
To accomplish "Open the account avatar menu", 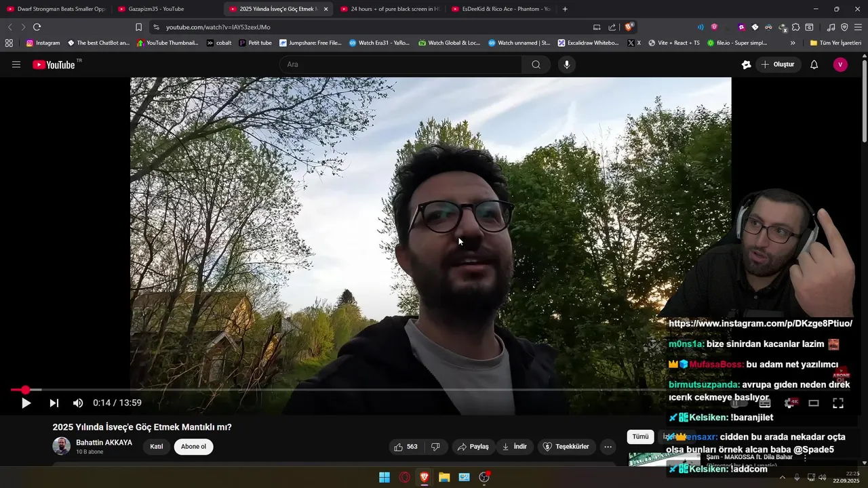I will 840,64.
